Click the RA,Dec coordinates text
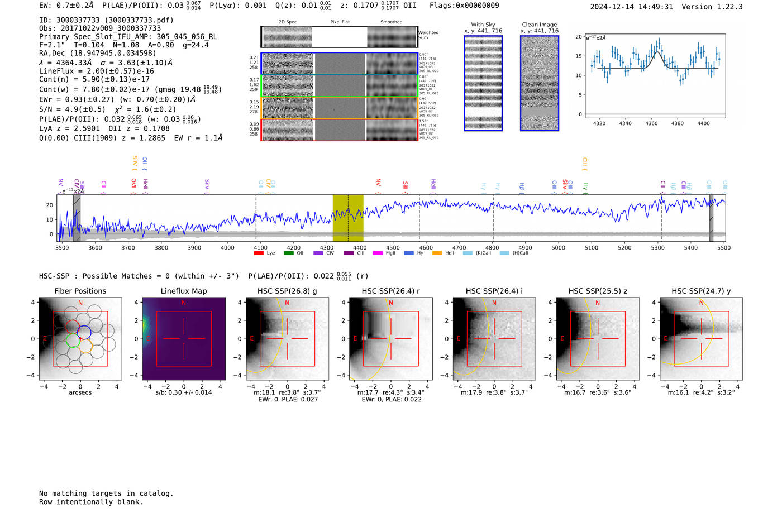The image size is (782, 532). click(98, 54)
